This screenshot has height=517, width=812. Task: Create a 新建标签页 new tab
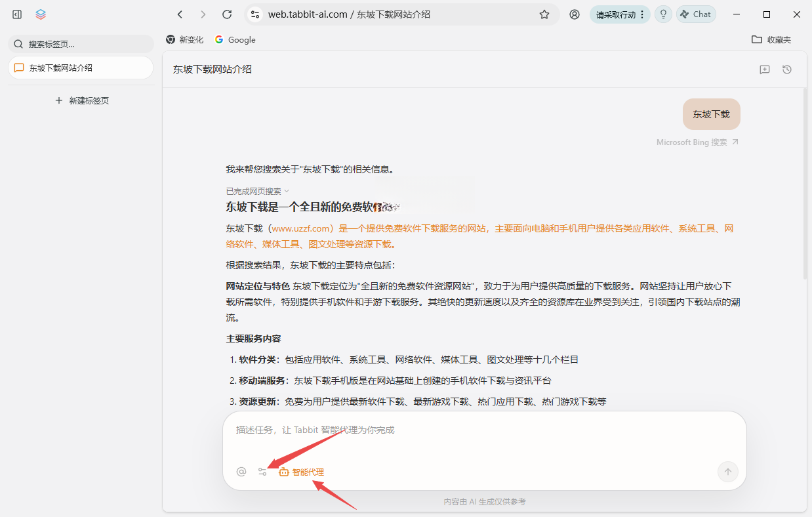click(x=82, y=100)
